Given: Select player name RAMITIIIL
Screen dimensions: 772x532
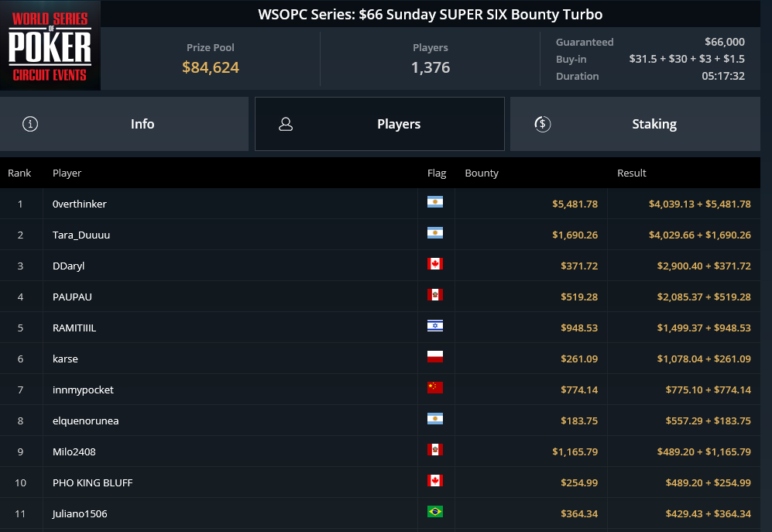Looking at the screenshot, I should tap(74, 328).
